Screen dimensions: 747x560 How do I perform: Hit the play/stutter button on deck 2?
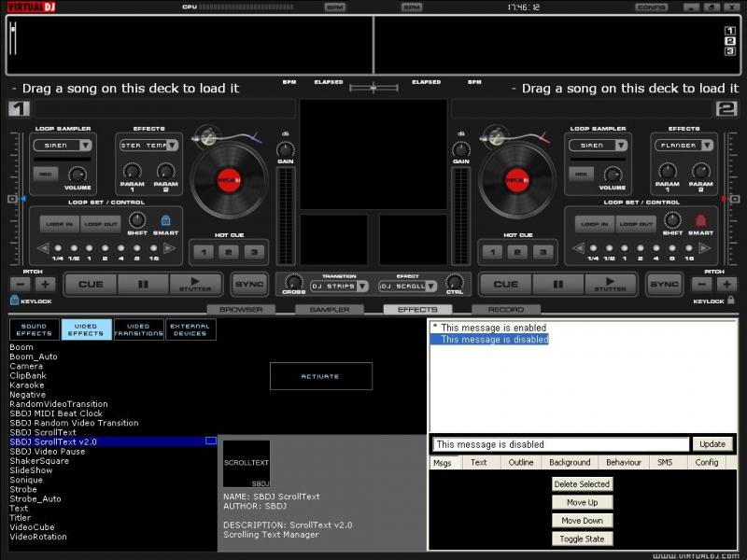tap(611, 285)
